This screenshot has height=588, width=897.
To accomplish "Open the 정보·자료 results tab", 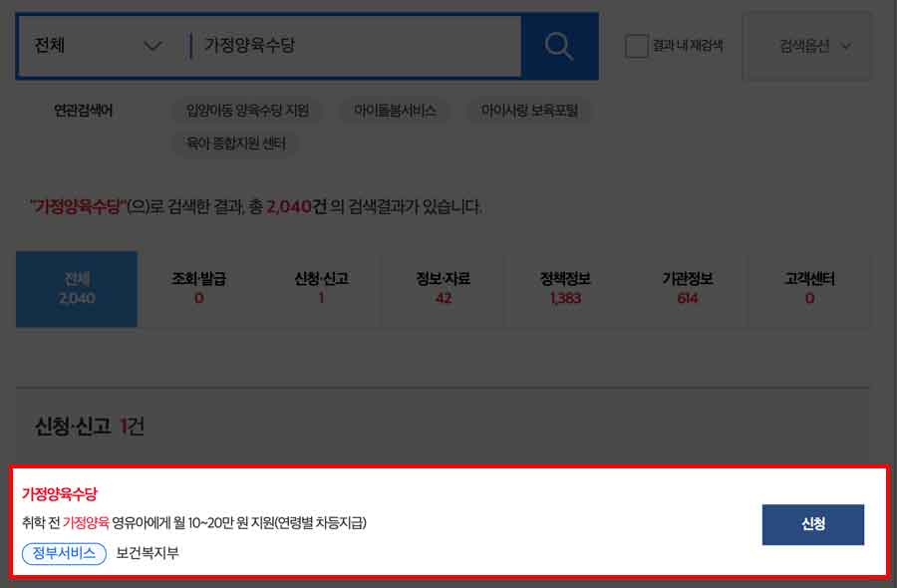I will point(442,288).
